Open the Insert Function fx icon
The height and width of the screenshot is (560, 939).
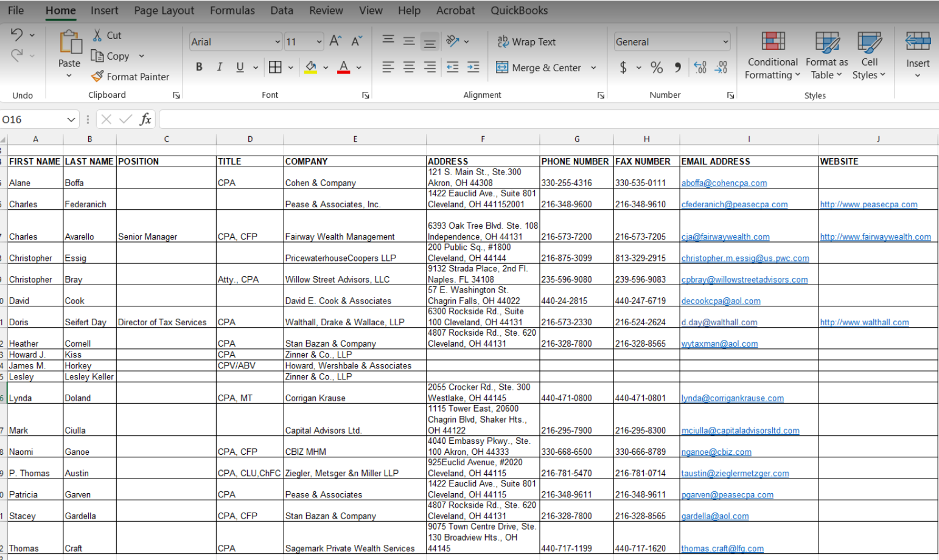tap(145, 119)
